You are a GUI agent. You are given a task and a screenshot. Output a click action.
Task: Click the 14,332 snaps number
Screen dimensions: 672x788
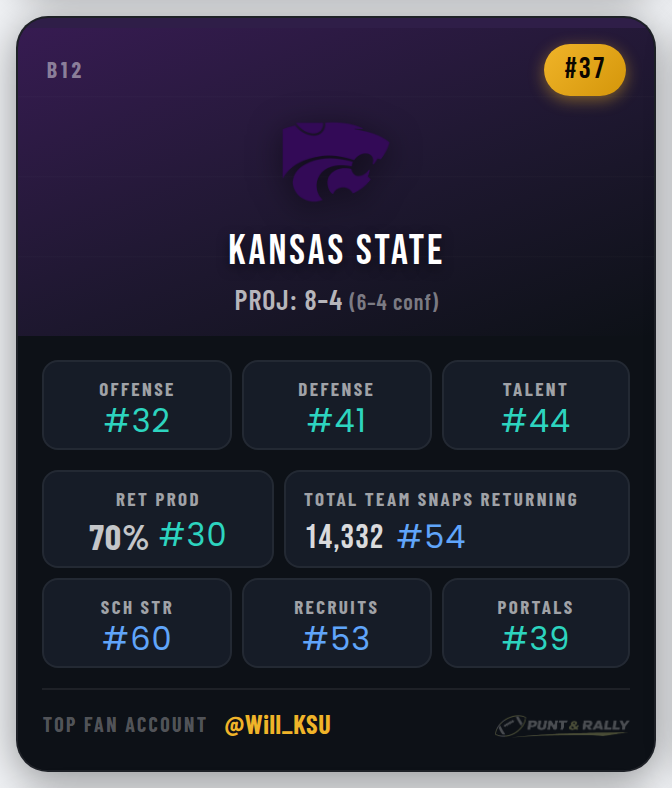click(345, 537)
